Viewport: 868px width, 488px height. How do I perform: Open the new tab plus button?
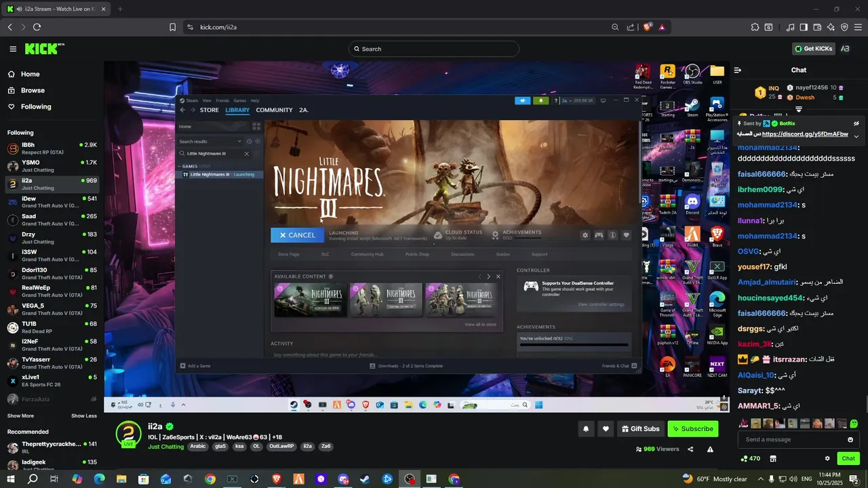(120, 9)
